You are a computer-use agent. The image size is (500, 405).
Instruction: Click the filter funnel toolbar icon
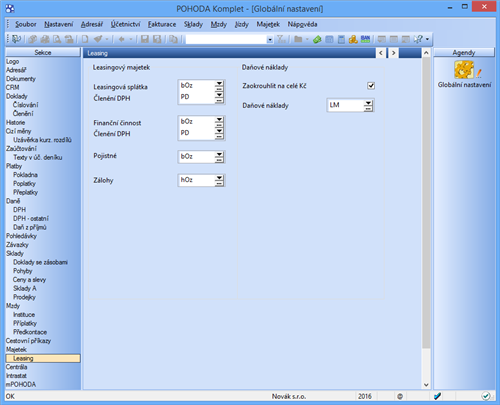281,39
